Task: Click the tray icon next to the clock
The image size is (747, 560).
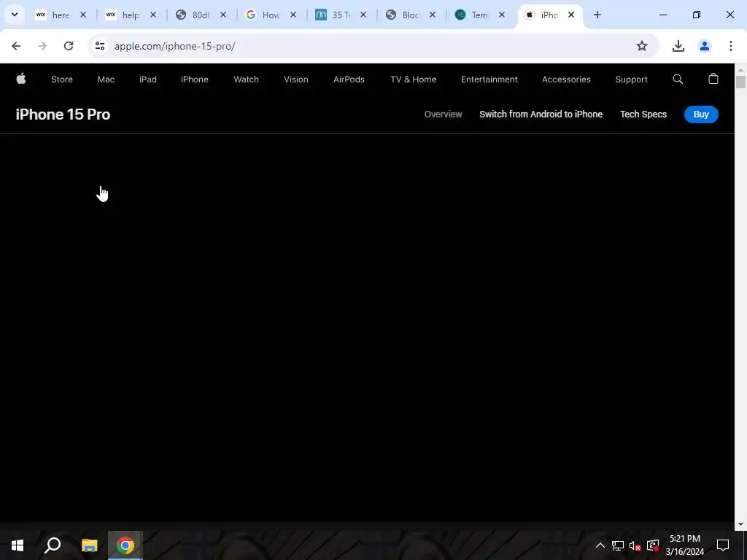Action: [x=653, y=545]
